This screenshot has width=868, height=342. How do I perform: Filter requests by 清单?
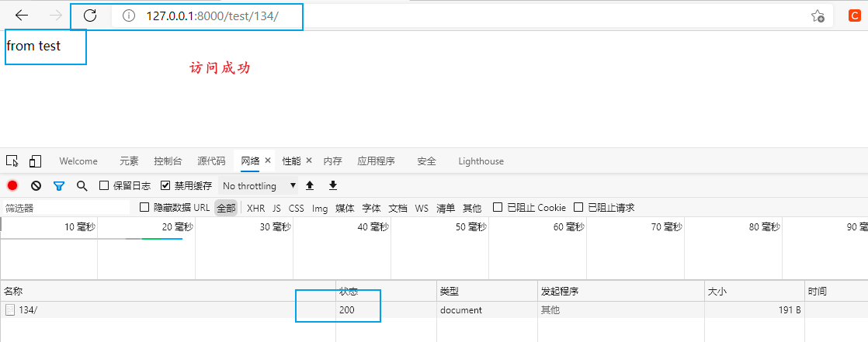(x=446, y=209)
